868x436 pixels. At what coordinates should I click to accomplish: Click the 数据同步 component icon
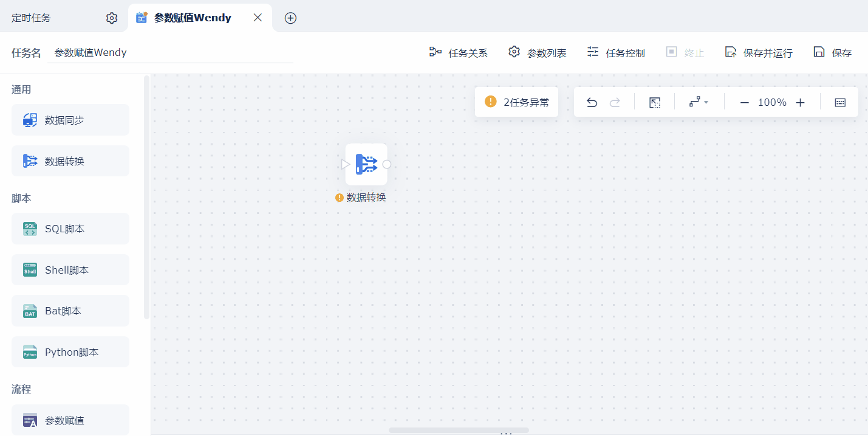(30, 120)
